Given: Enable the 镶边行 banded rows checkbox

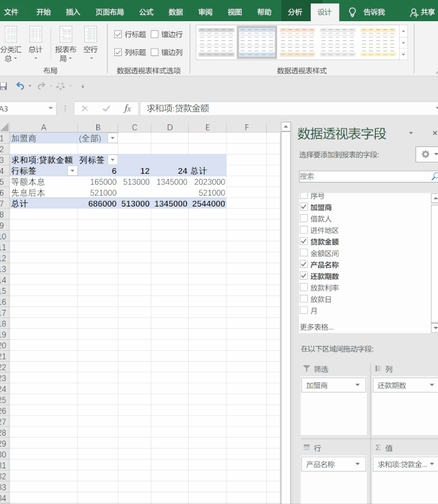Looking at the screenshot, I should click(155, 34).
